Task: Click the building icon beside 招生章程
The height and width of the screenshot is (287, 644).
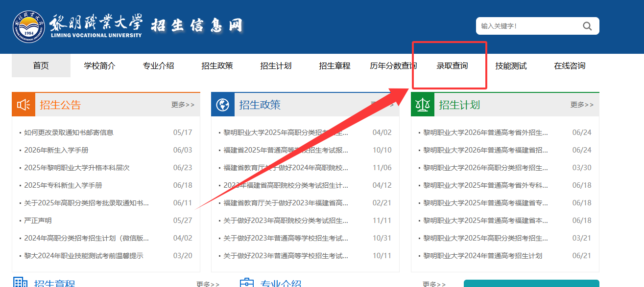Action: coord(20,283)
